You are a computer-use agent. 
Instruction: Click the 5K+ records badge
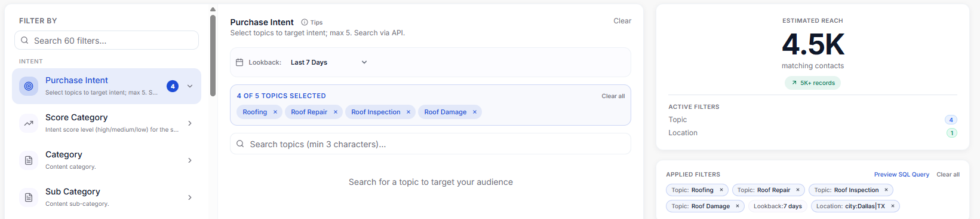pos(813,83)
